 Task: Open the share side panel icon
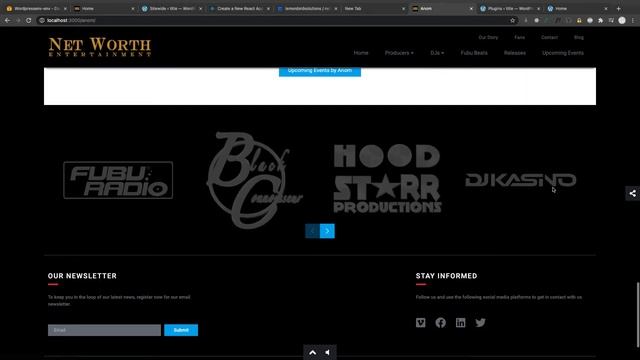(633, 193)
